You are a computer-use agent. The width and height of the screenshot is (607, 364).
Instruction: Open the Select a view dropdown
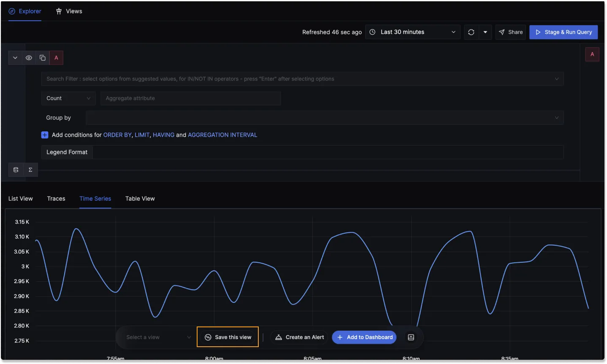(x=158, y=337)
